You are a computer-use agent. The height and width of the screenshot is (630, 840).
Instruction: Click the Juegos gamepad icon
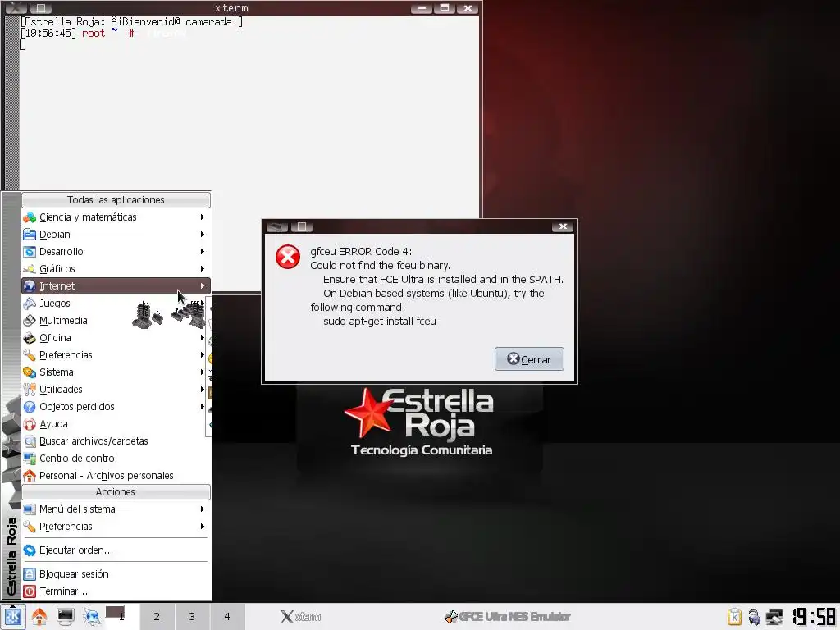coord(30,304)
